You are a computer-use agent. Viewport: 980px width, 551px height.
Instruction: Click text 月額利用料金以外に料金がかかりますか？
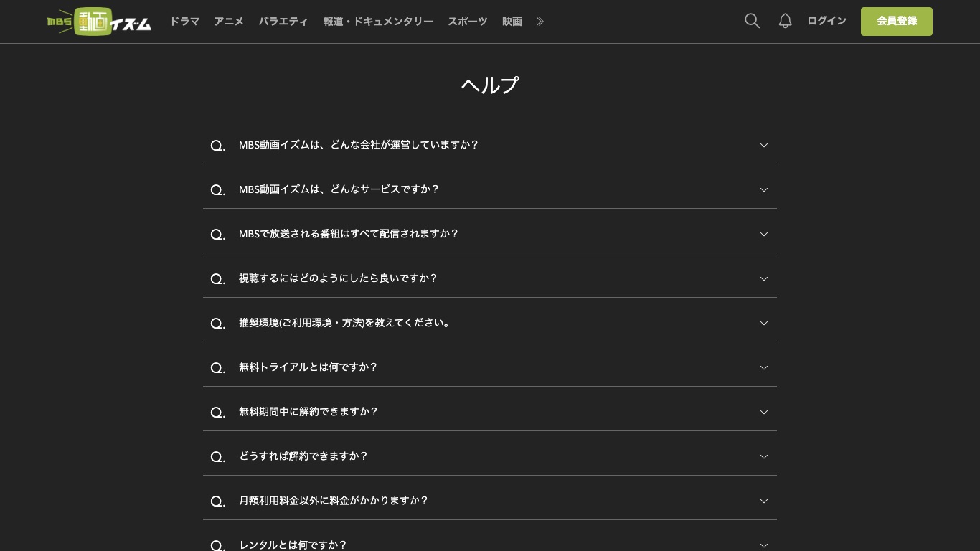point(334,501)
